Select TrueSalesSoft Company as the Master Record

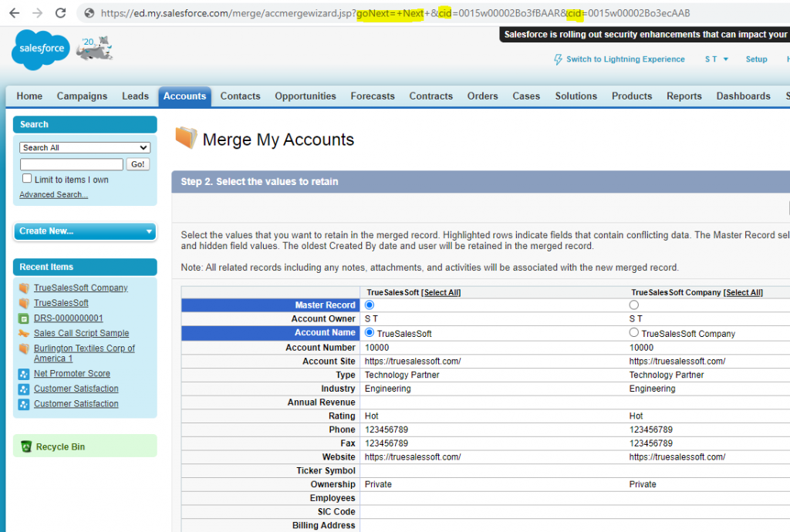[x=634, y=305]
